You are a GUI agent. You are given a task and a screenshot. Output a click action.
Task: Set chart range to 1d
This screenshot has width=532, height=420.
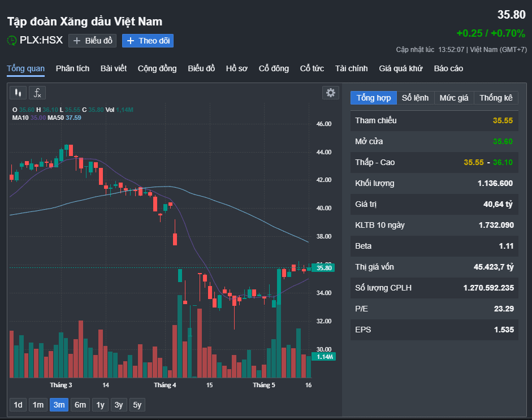pyautogui.click(x=18, y=405)
